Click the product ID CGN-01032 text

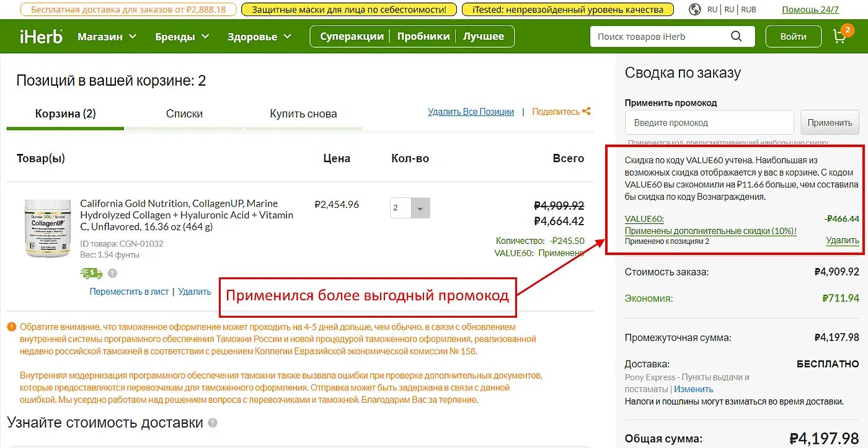pos(122,243)
